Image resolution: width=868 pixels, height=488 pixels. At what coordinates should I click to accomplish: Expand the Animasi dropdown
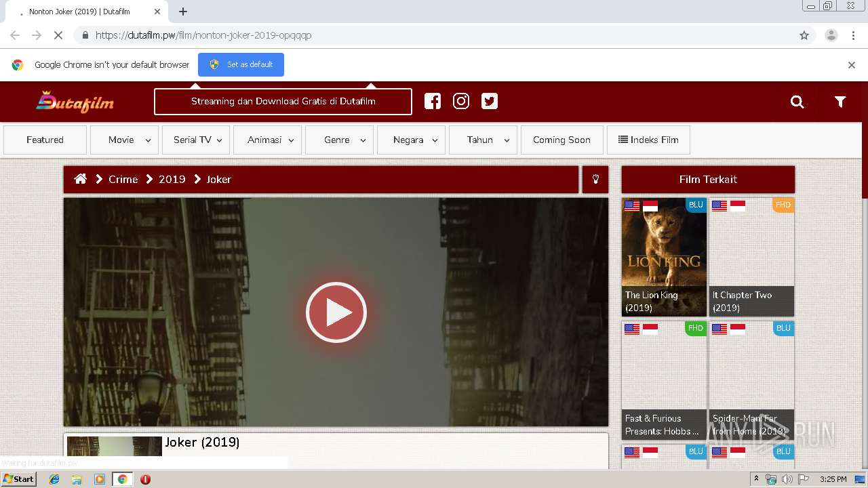(x=267, y=140)
